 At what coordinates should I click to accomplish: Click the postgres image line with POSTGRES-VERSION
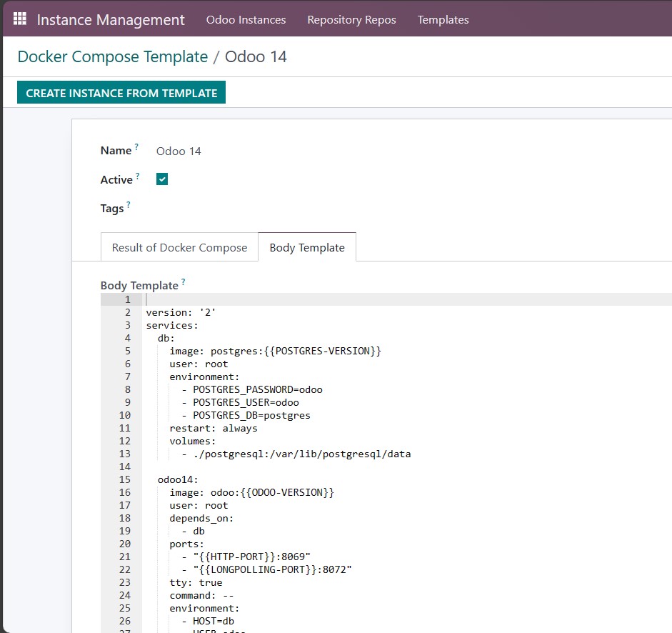pyautogui.click(x=275, y=351)
